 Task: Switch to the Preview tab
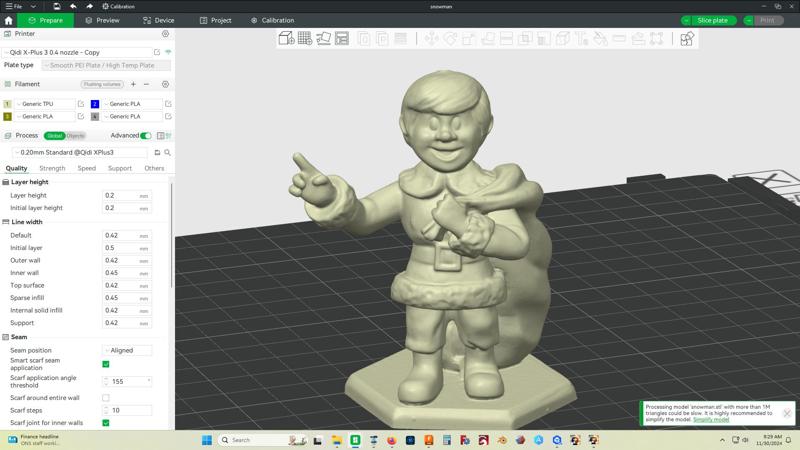(102, 20)
